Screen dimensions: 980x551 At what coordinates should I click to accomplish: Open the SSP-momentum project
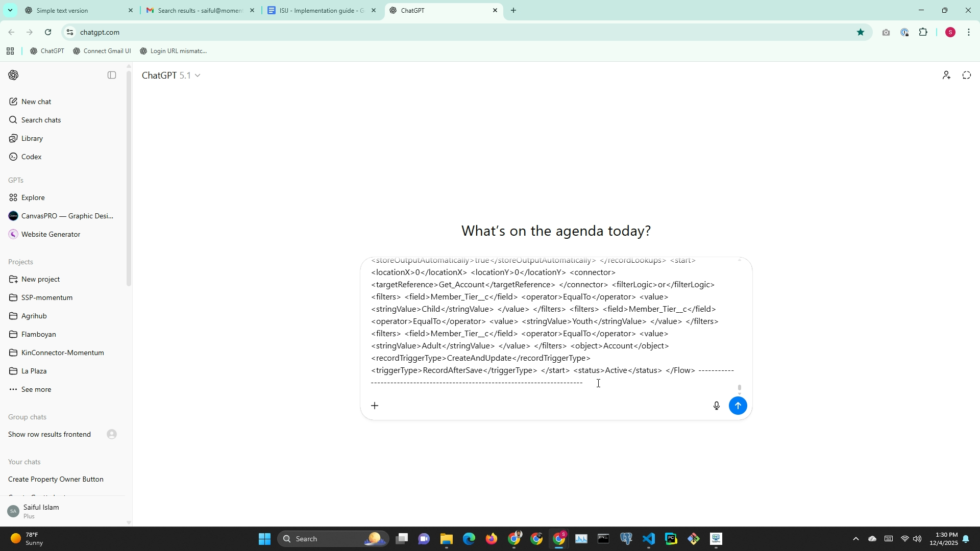(x=47, y=297)
